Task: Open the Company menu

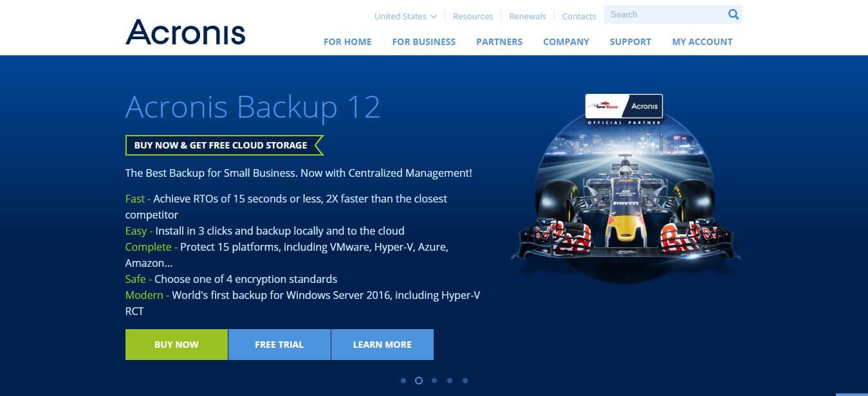Action: tap(566, 42)
